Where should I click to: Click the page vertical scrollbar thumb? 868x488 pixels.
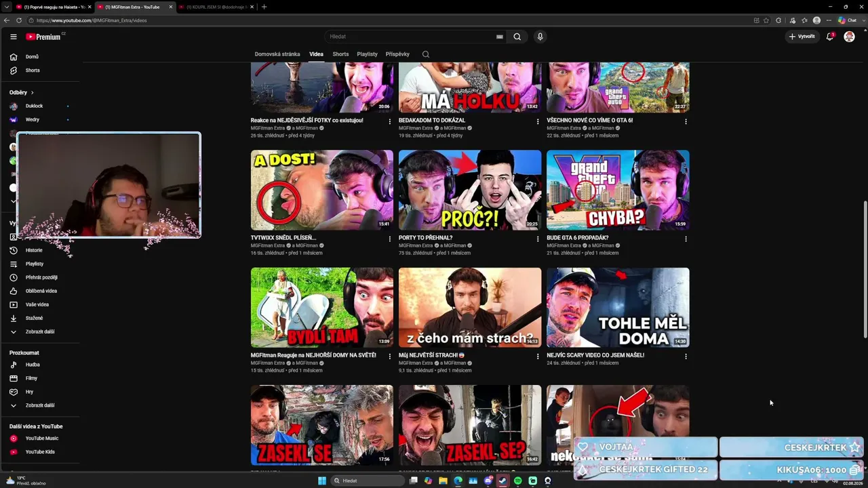coord(865,270)
